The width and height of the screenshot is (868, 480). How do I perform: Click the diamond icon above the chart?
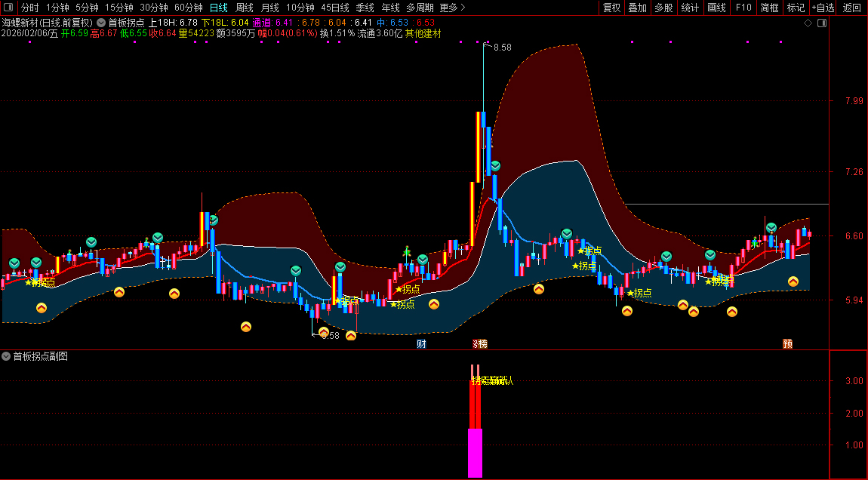click(808, 23)
